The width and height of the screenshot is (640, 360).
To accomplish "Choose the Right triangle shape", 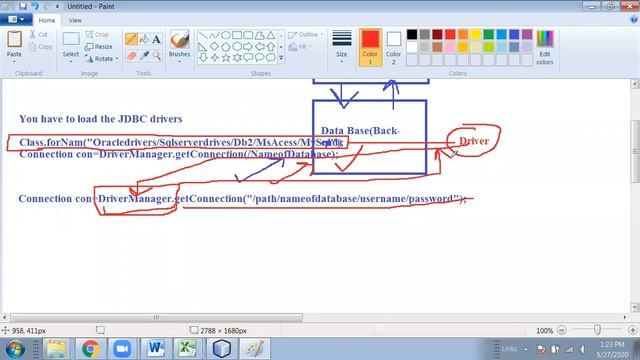I will pyautogui.click(x=203, y=47).
